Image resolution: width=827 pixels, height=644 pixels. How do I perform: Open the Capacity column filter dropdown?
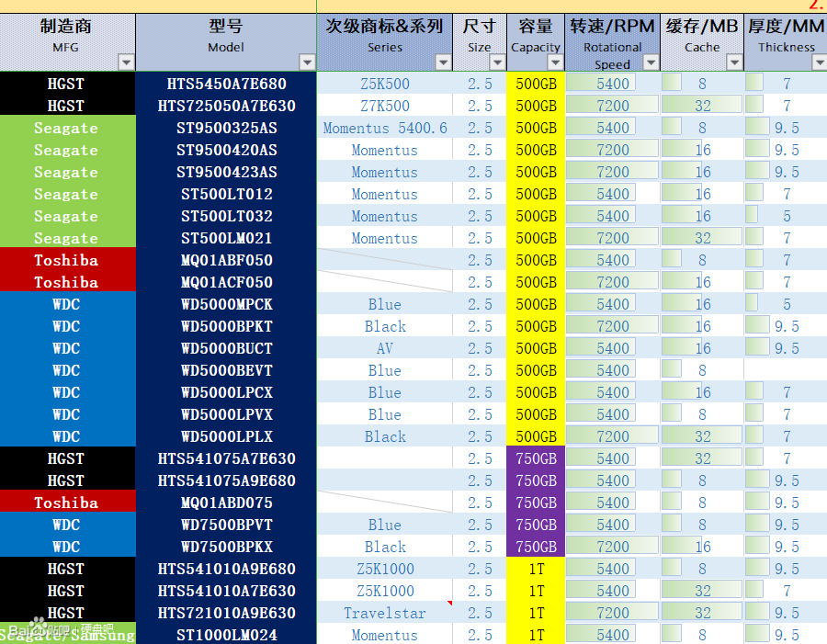(x=555, y=62)
